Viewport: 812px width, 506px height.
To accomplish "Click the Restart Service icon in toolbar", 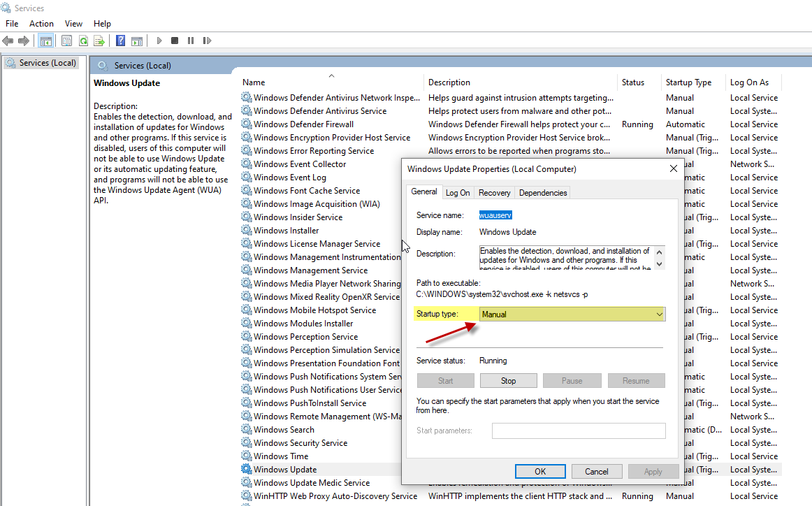I will click(x=207, y=41).
